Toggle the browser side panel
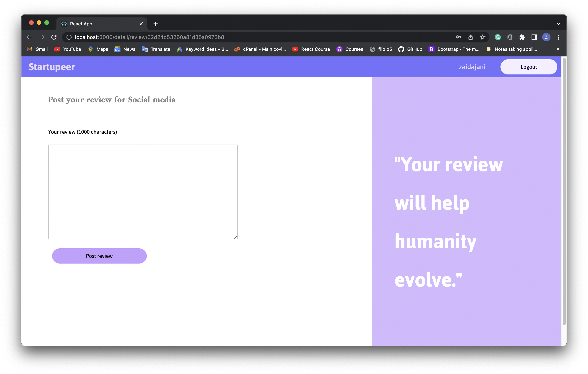Screen dimensions: 588x374 click(x=534, y=37)
